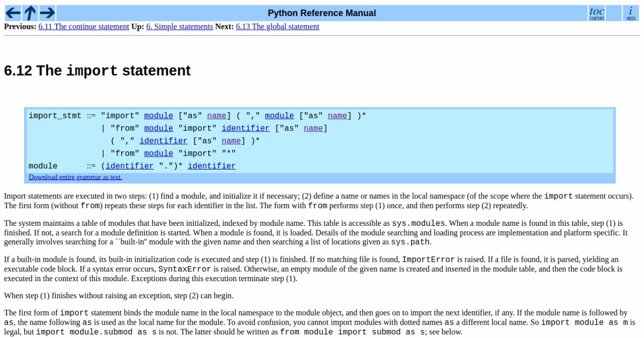Click '6.12 The import statement' heading

tap(97, 71)
